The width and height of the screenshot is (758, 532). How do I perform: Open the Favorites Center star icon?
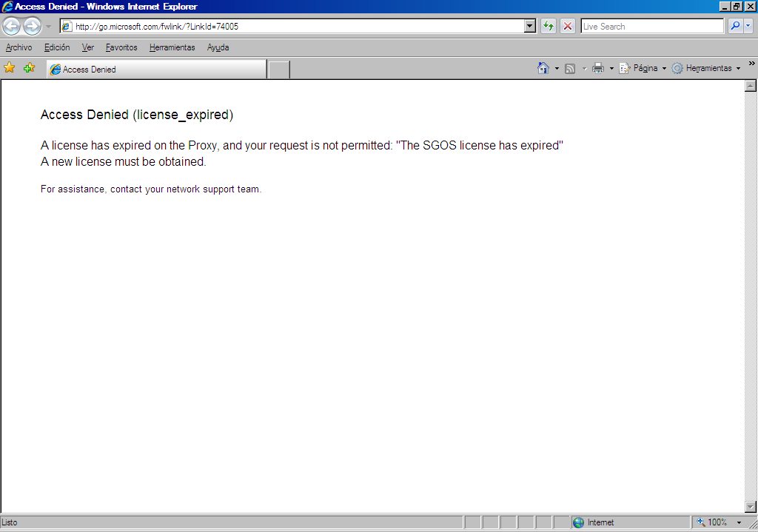point(10,68)
